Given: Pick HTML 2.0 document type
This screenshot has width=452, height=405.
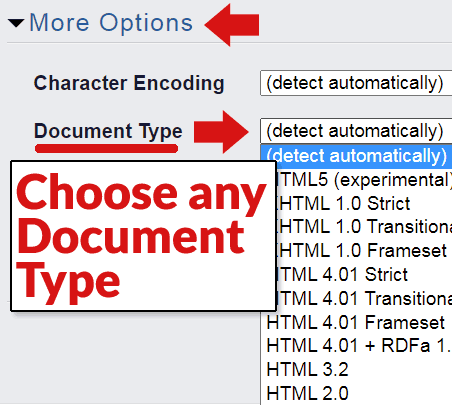Looking at the screenshot, I should tap(356, 393).
